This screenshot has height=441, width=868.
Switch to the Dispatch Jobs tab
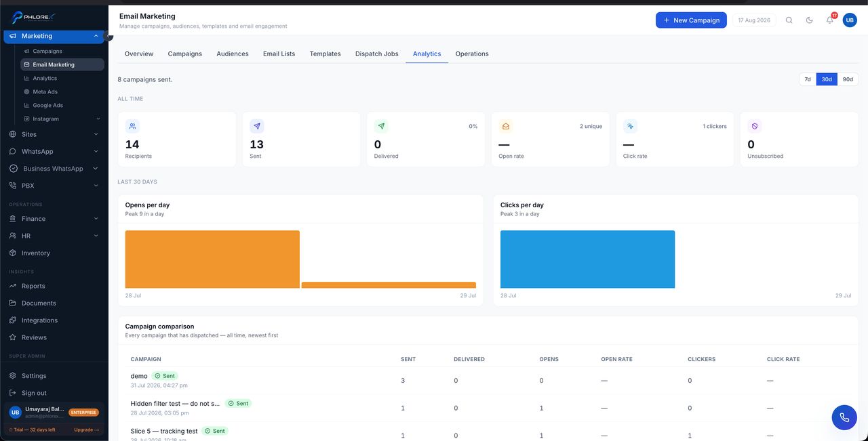[377, 54]
